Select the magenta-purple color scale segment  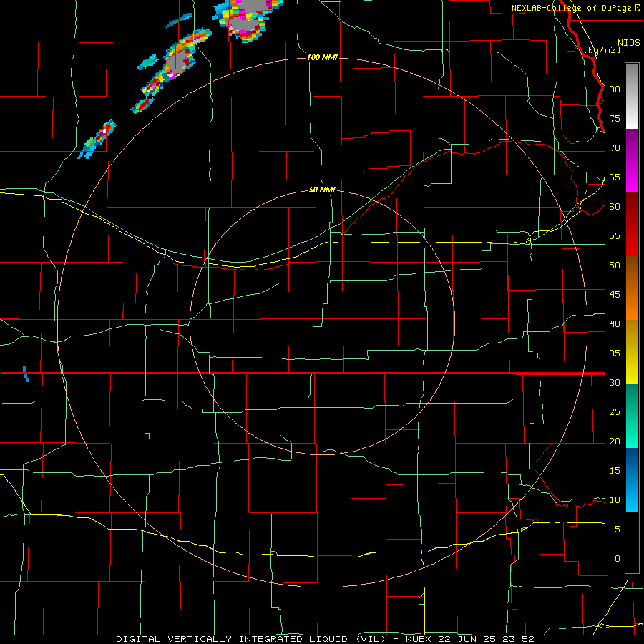pyautogui.click(x=632, y=161)
